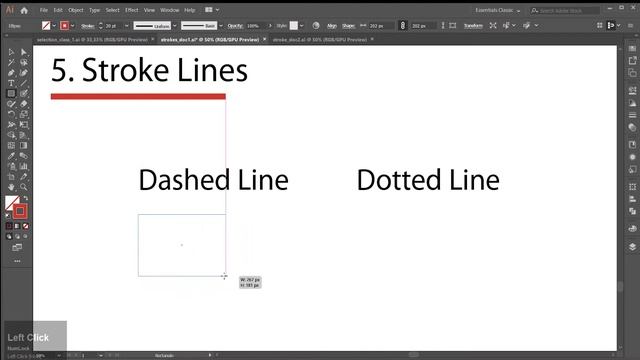Select the Pen tool

click(x=11, y=73)
